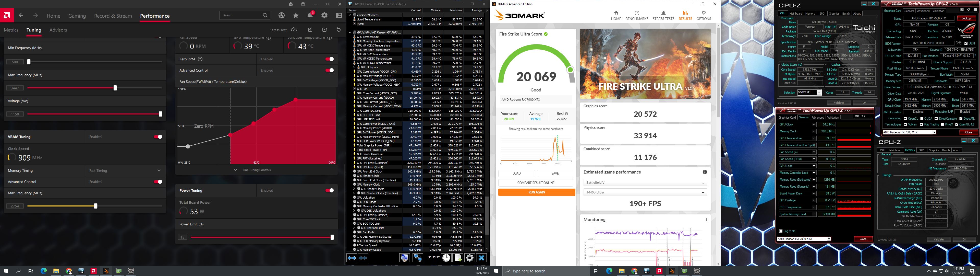Open Battlefield V game dropdown in 3DMark

point(645,183)
